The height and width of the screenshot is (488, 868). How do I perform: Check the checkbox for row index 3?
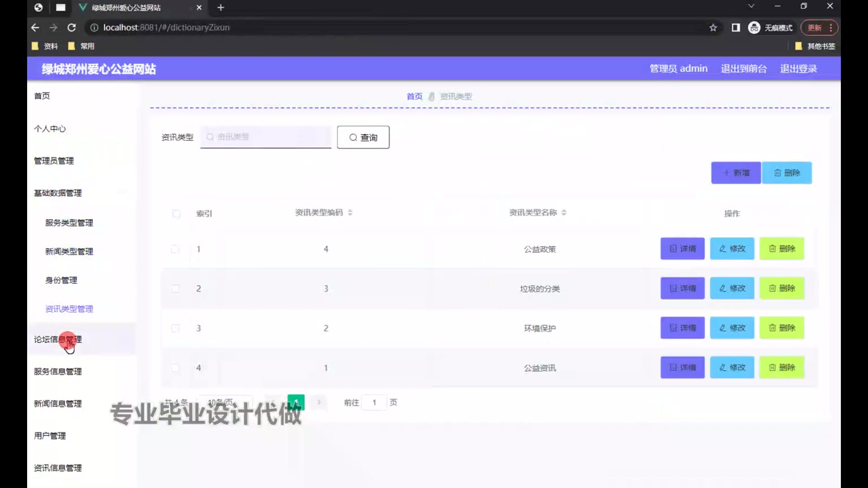coord(175,328)
